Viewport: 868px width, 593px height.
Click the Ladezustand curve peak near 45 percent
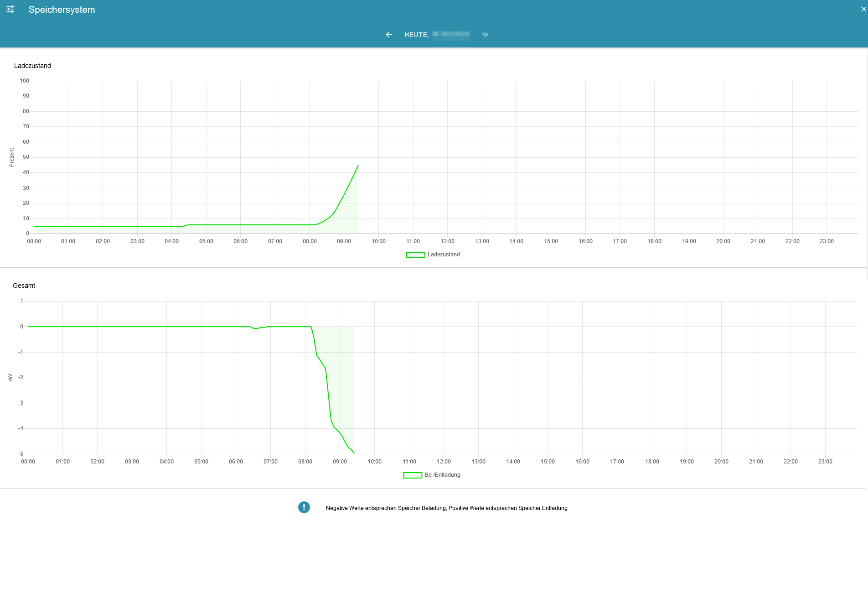click(x=358, y=165)
